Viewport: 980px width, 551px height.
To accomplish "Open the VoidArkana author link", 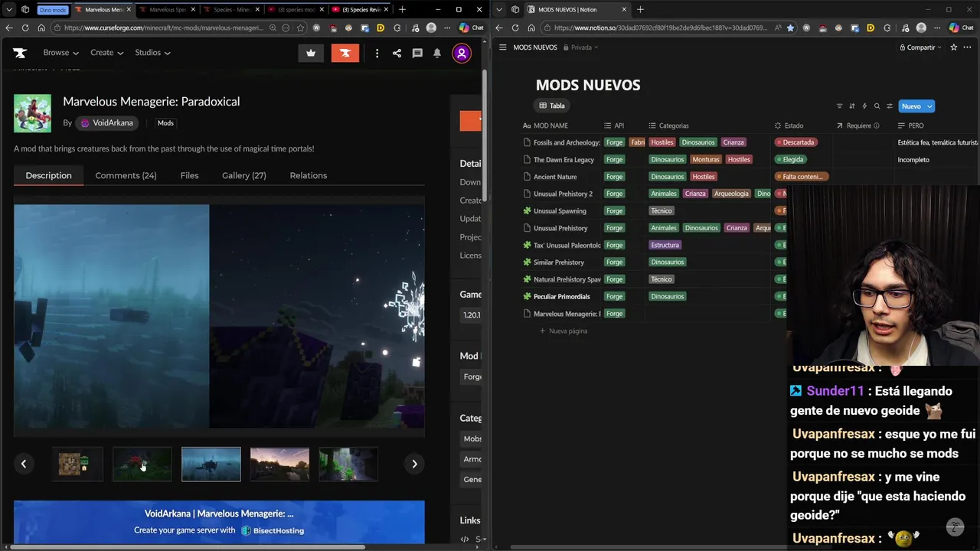I will click(x=107, y=122).
